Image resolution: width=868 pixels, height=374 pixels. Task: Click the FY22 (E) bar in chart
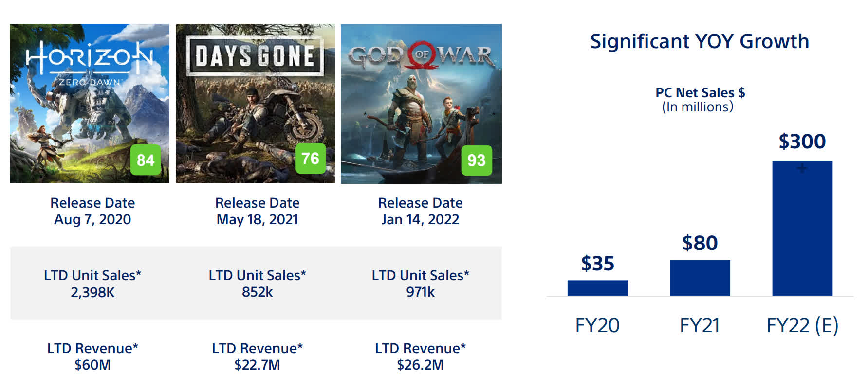[802, 228]
